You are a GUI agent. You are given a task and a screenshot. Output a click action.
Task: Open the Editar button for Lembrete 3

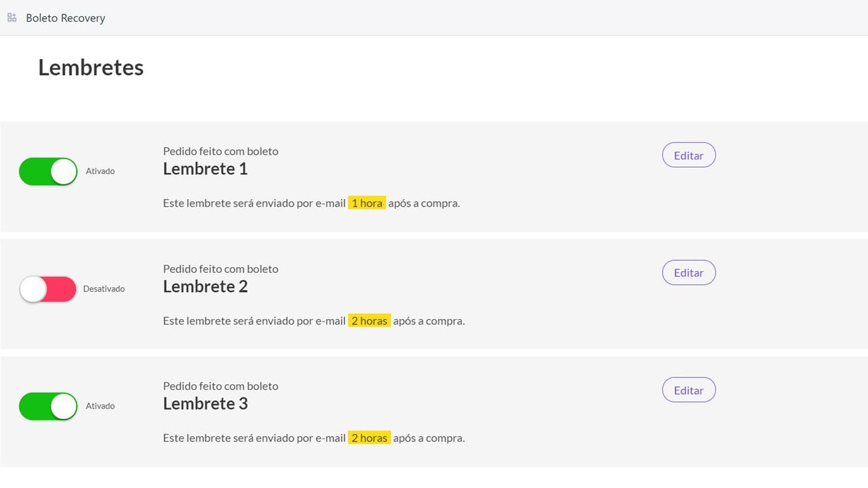pos(689,390)
